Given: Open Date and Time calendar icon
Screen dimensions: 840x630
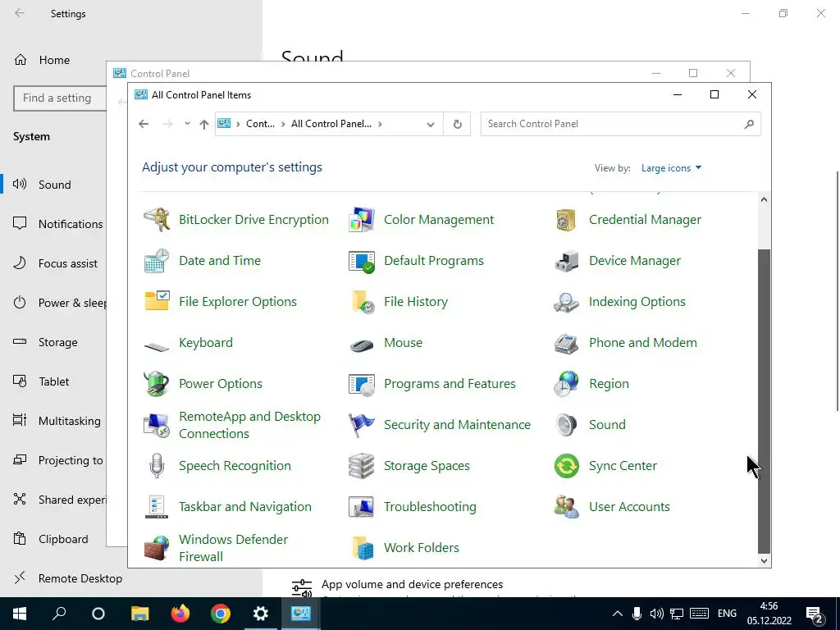Looking at the screenshot, I should [x=157, y=261].
